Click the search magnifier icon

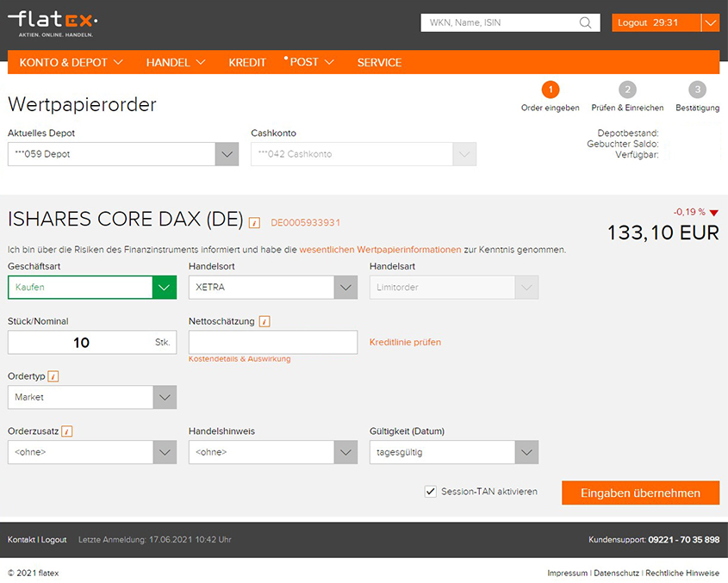tap(585, 23)
